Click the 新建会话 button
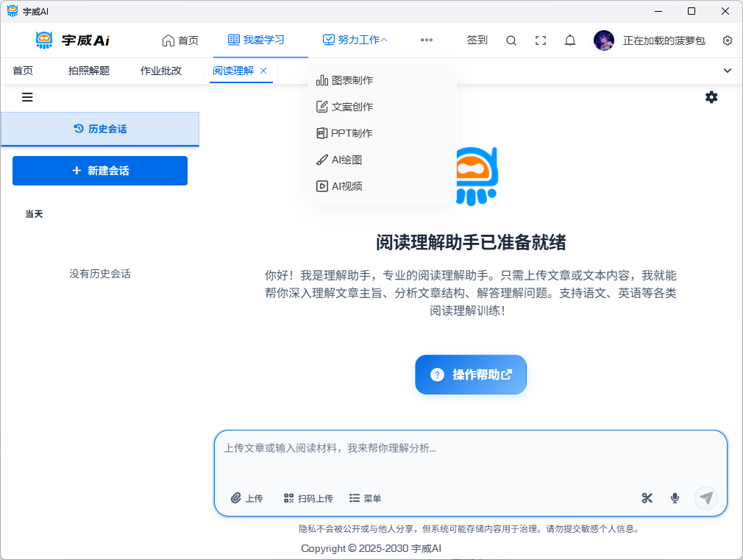743x560 pixels. (100, 171)
